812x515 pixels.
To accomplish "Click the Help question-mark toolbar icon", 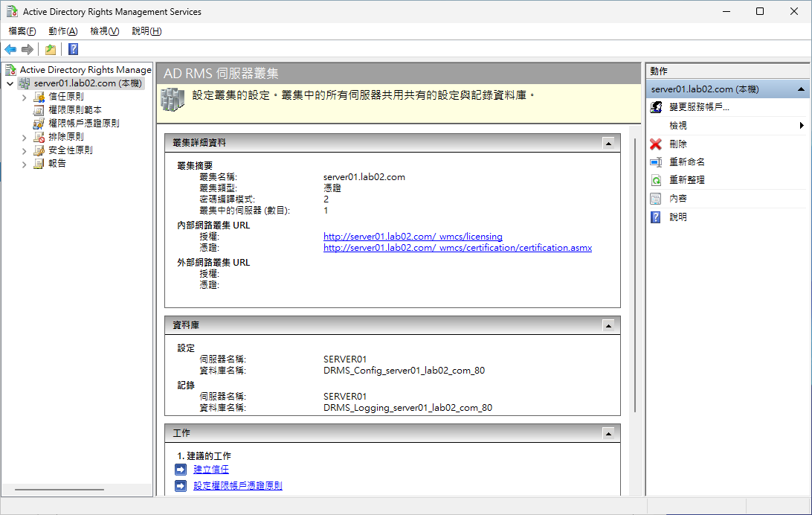I will point(74,49).
